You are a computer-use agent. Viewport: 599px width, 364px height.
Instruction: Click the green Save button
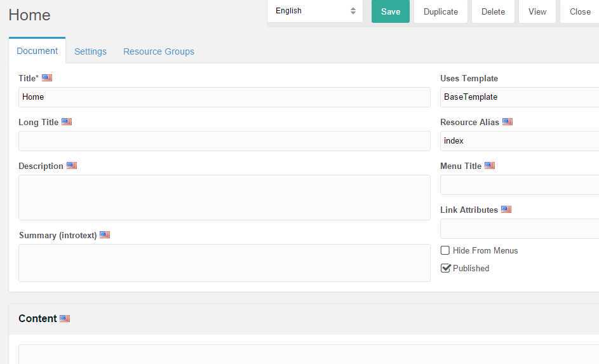(x=391, y=11)
